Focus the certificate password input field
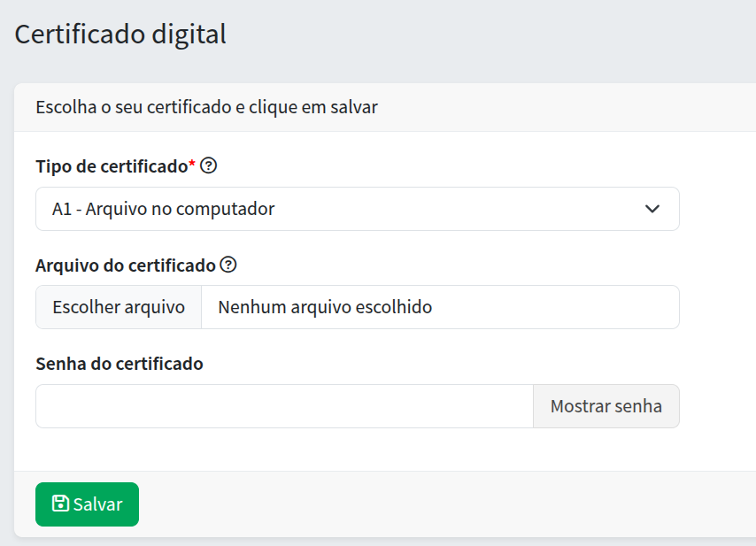Image resolution: width=756 pixels, height=546 pixels. click(284, 406)
